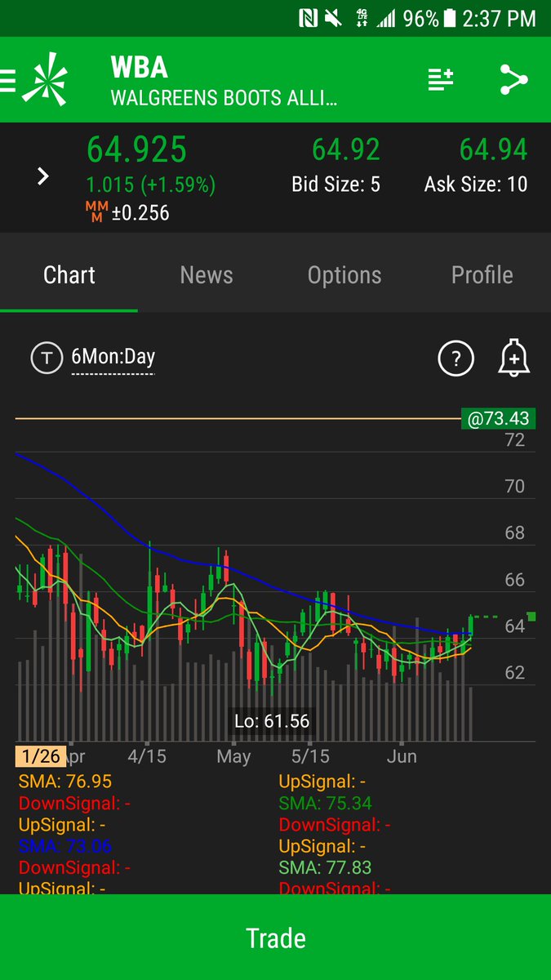This screenshot has width=551, height=980.
Task: Tap the SMA: 75.34 green study value
Action: (x=326, y=803)
